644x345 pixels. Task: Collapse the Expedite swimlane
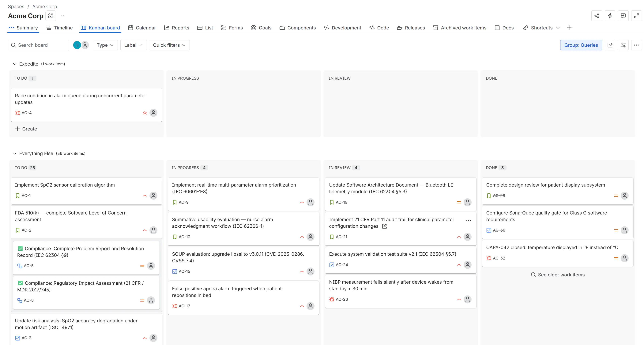pyautogui.click(x=14, y=64)
